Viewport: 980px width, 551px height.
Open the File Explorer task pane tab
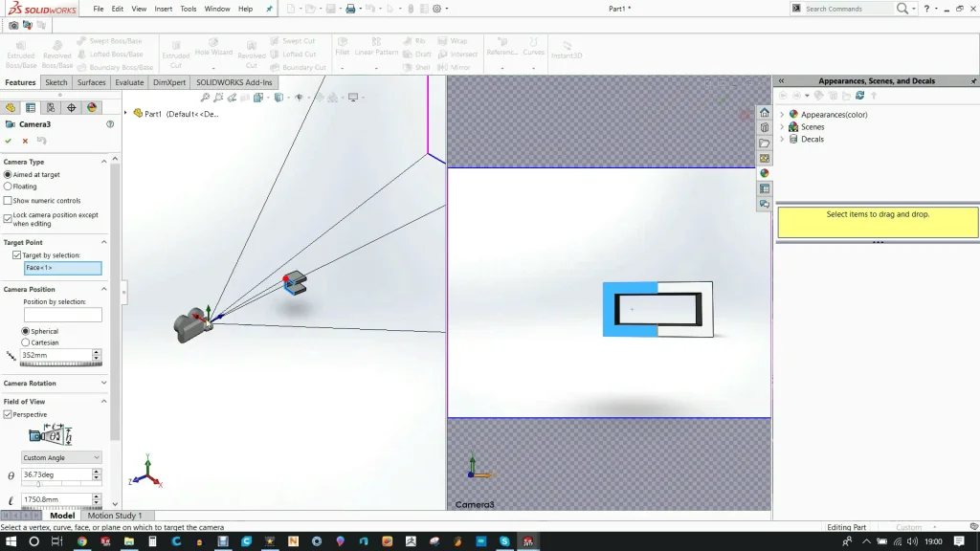tap(764, 143)
